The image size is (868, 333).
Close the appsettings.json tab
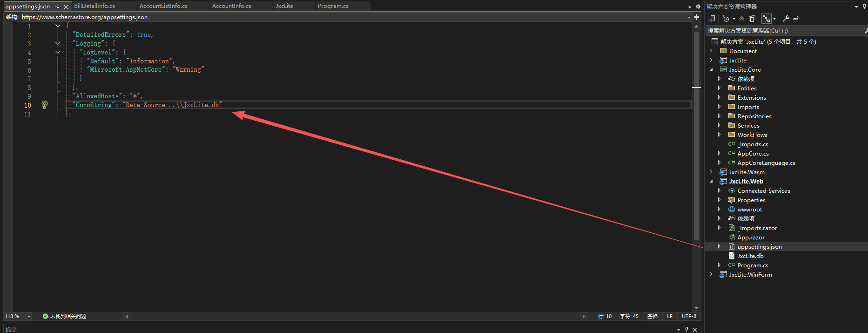66,7
